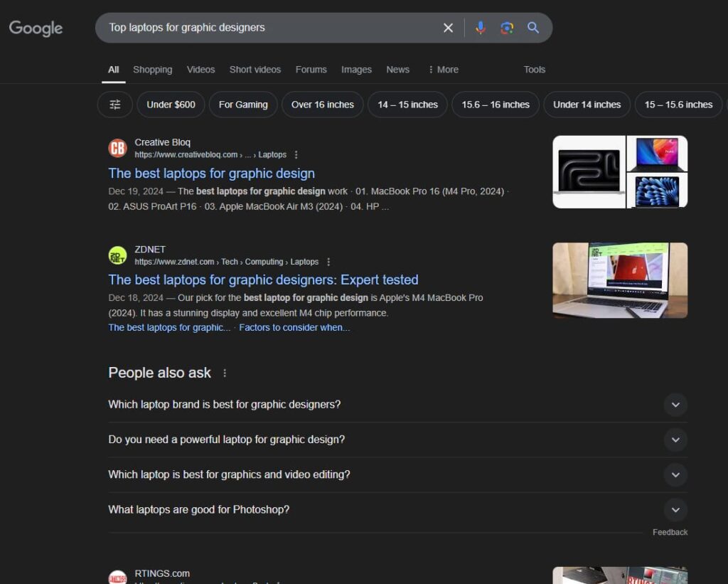This screenshot has width=728, height=584.
Task: Open ZDNET laptop thumbnail image
Action: coord(620,280)
